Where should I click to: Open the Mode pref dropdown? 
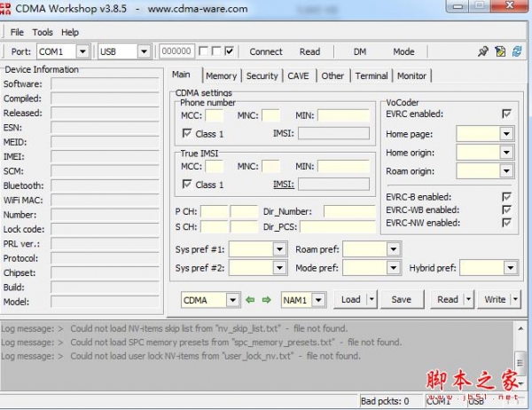[x=394, y=268]
